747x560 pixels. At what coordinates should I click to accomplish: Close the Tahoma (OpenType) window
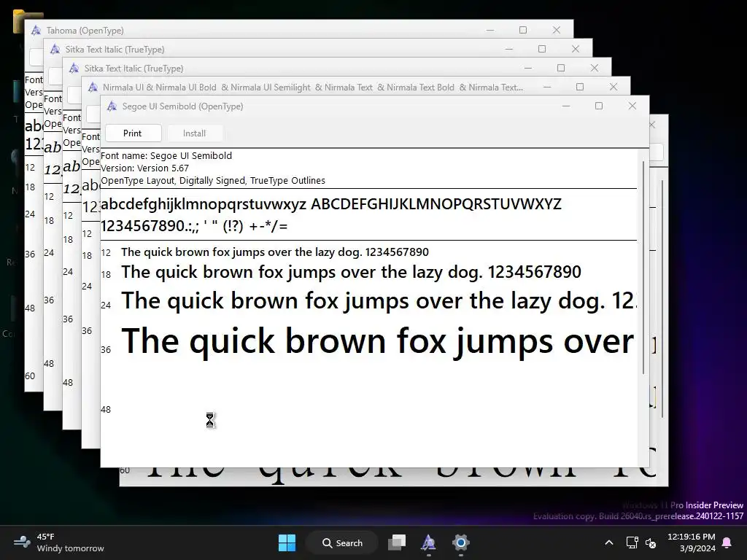[x=556, y=30]
